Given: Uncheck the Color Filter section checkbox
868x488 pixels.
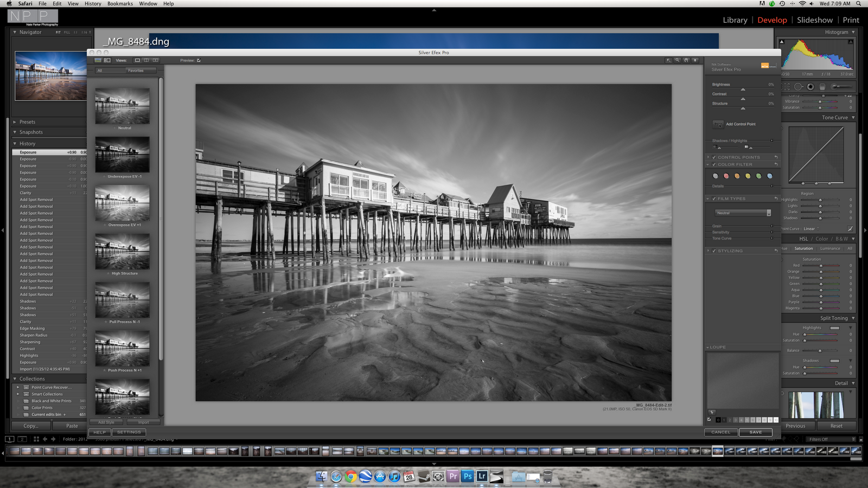Looking at the screenshot, I should click(714, 164).
